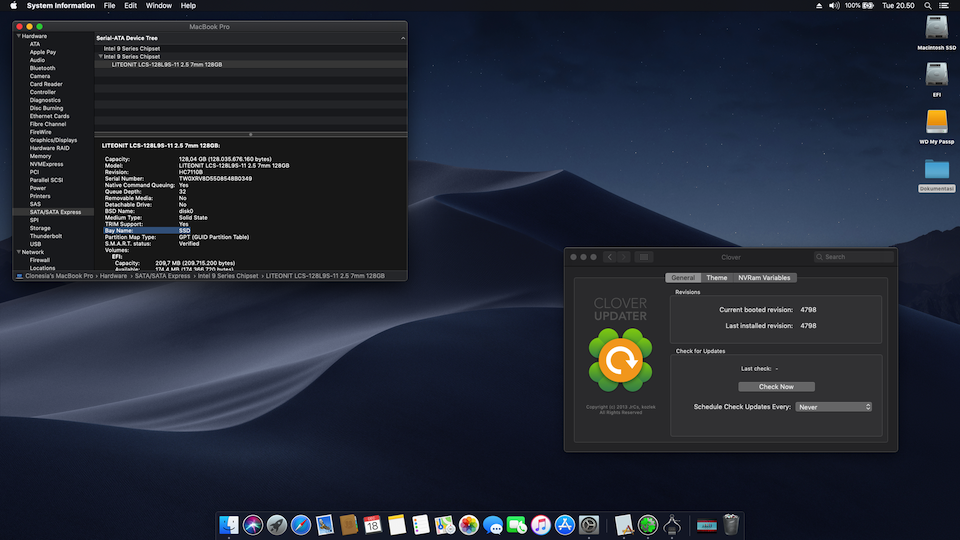This screenshot has height=540, width=960.
Task: Open the Dokumentasi folder on the desktop
Action: point(936,170)
